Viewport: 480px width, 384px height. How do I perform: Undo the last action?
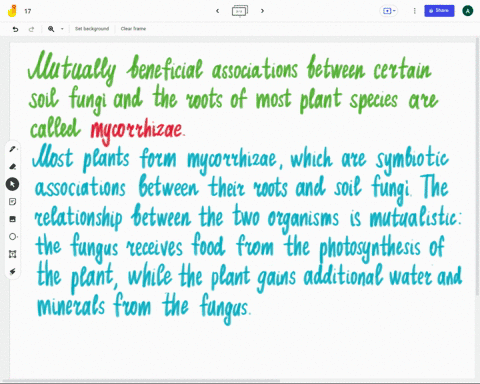click(15, 29)
